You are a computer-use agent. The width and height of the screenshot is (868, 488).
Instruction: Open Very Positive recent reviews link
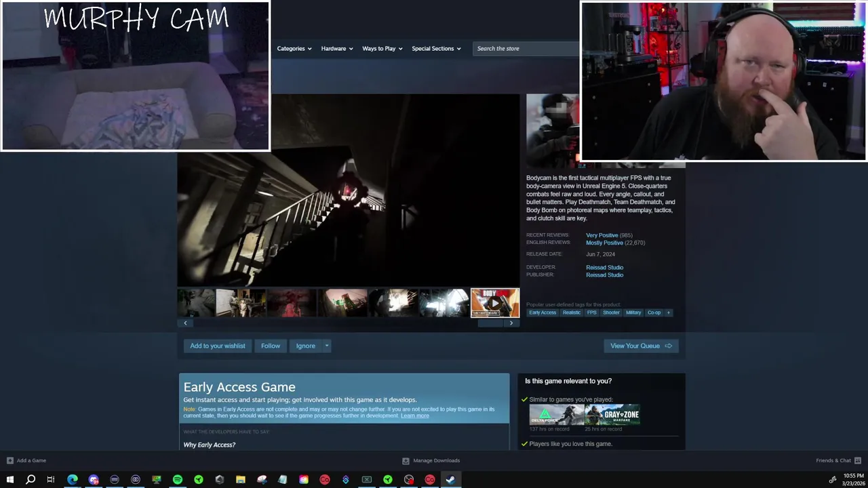click(x=602, y=235)
